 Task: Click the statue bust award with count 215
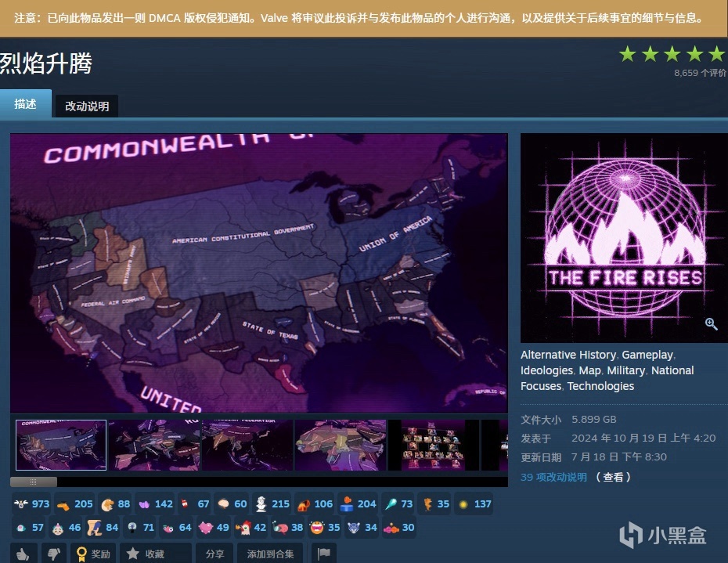(x=272, y=504)
